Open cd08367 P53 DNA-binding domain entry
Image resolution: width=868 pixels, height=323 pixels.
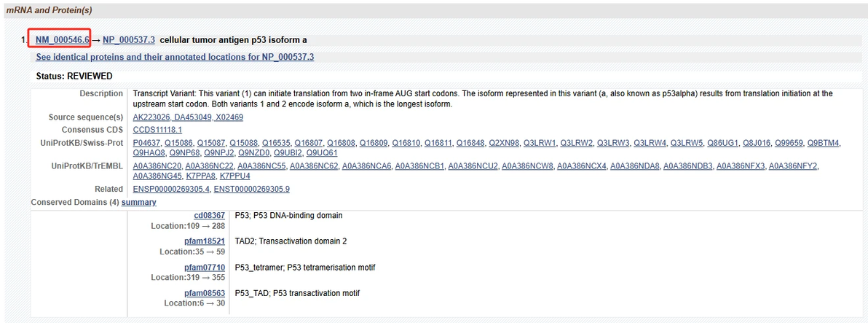point(209,216)
